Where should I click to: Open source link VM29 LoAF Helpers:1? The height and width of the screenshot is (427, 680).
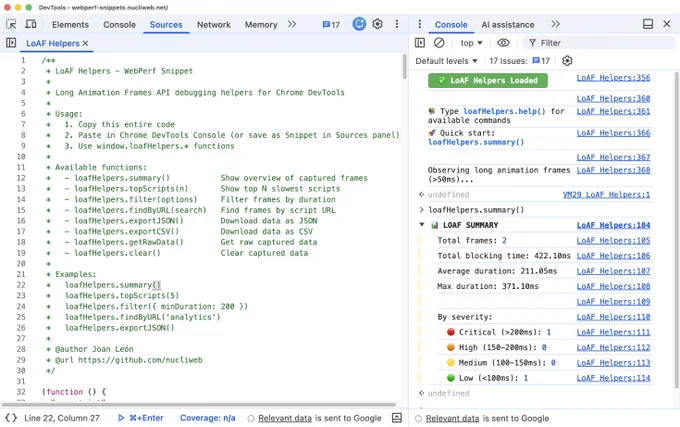pyautogui.click(x=606, y=195)
